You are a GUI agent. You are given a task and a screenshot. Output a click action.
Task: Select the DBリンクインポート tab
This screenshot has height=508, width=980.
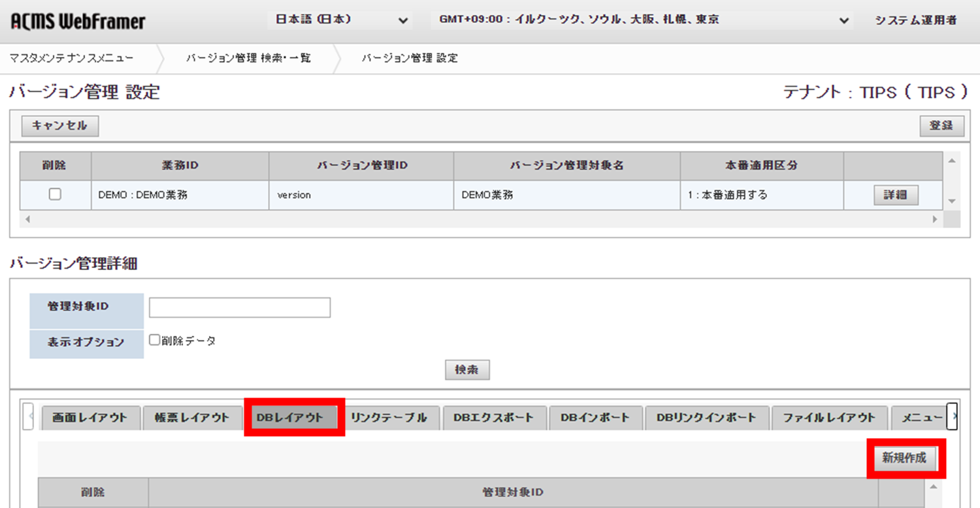pyautogui.click(x=708, y=417)
